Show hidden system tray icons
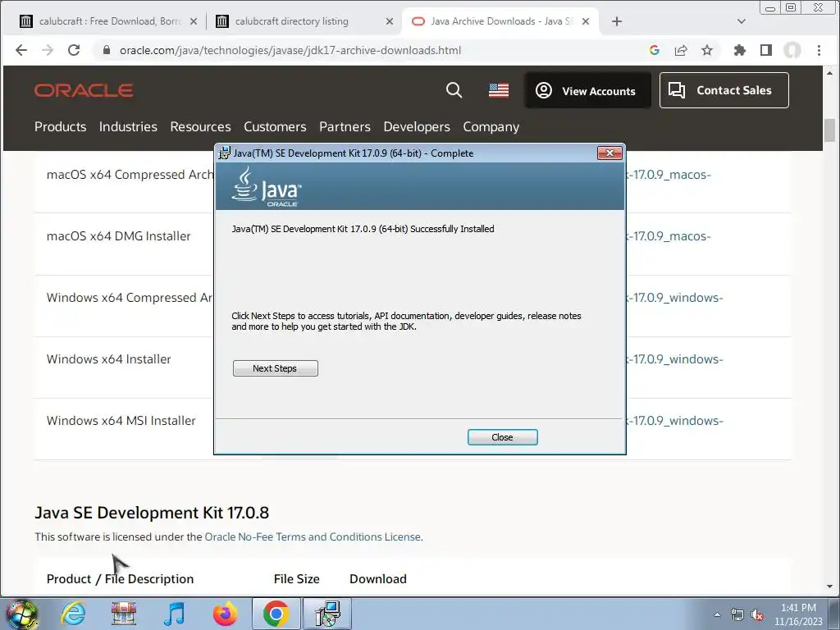Image resolution: width=840 pixels, height=630 pixels. pyautogui.click(x=717, y=615)
